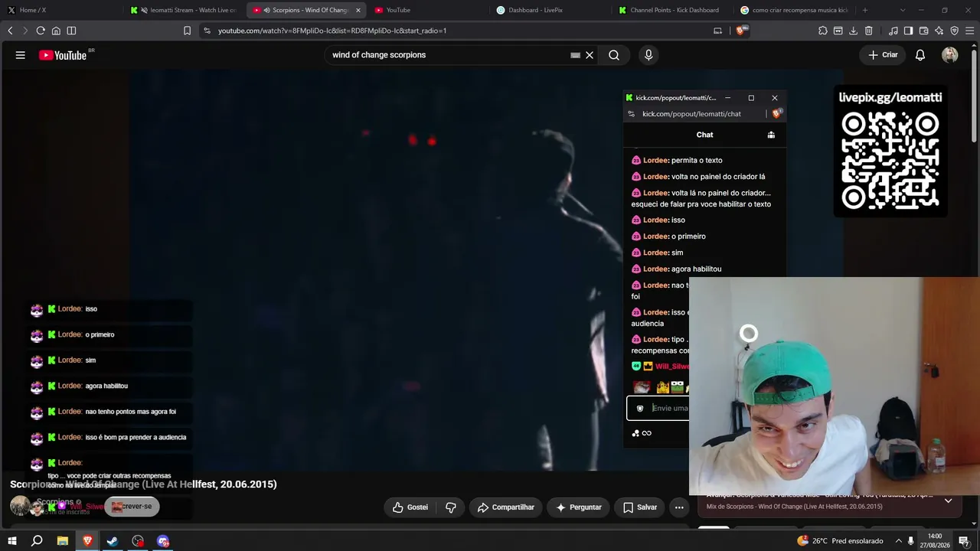Click the Perguntar button
The image size is (980, 551).
(579, 507)
